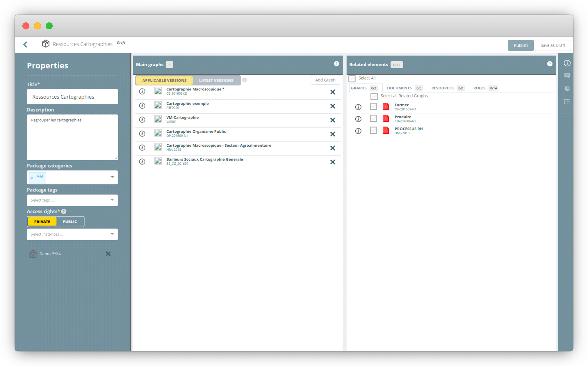Viewport: 588px width, 366px height.
Task: Switch to APPLICABLE VERSIONS
Action: pyautogui.click(x=164, y=80)
